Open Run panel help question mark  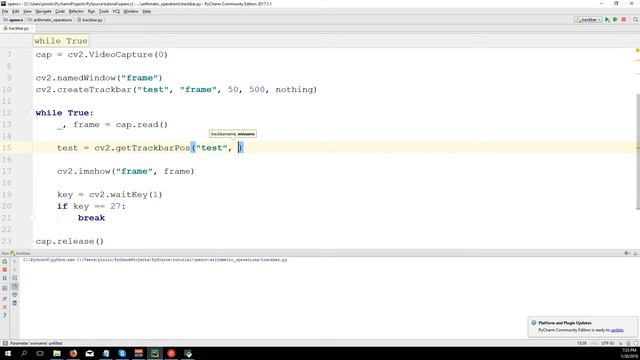click(4, 316)
